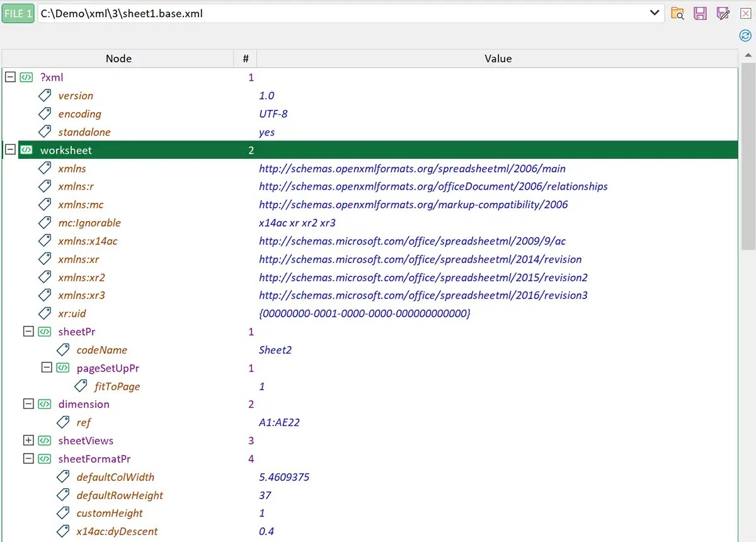Image resolution: width=756 pixels, height=542 pixels.
Task: Click the codeName attribute tag icon
Action: (62, 350)
